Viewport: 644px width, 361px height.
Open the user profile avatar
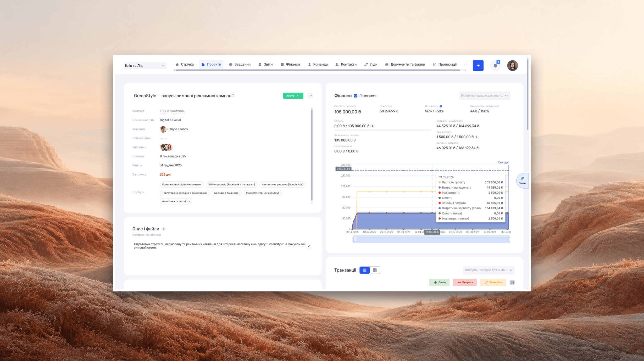pyautogui.click(x=512, y=65)
